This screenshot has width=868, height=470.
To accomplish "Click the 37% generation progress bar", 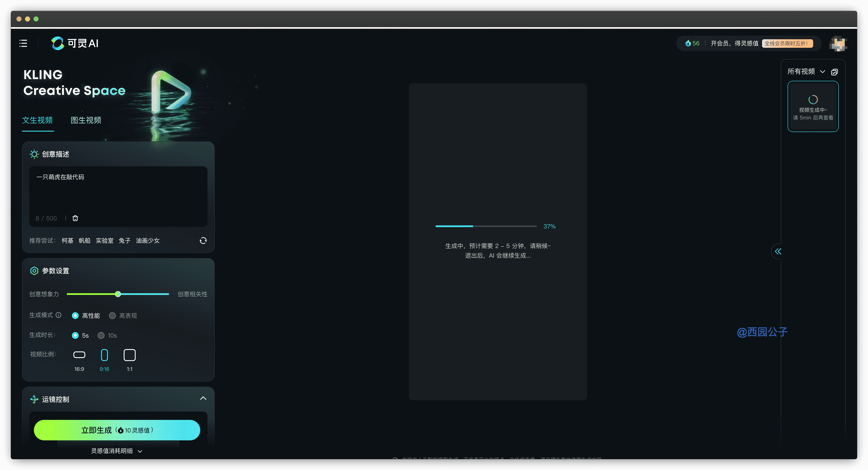I will click(x=486, y=226).
